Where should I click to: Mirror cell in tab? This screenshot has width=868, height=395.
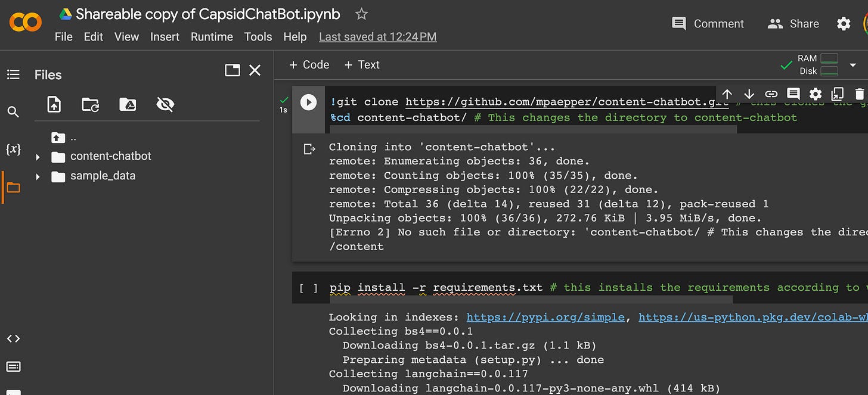click(838, 94)
